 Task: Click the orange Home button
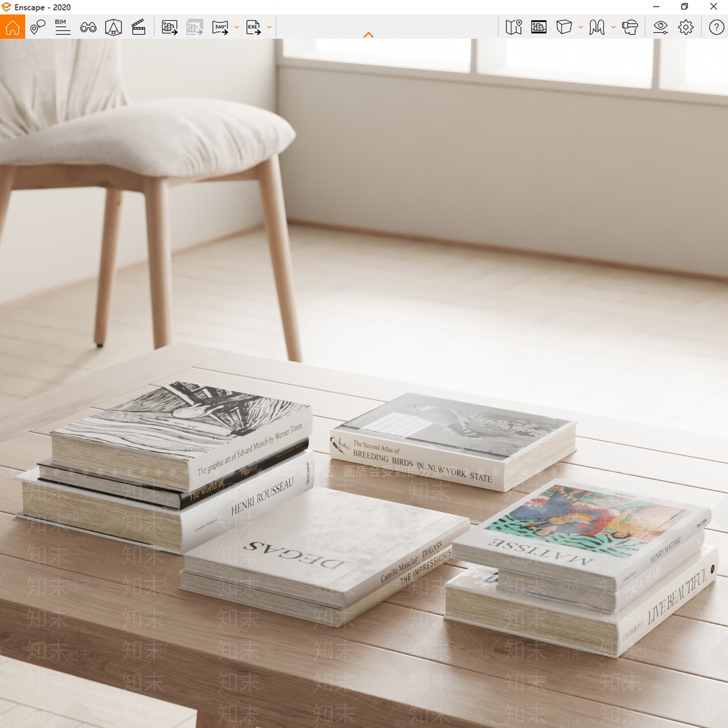coord(12,27)
